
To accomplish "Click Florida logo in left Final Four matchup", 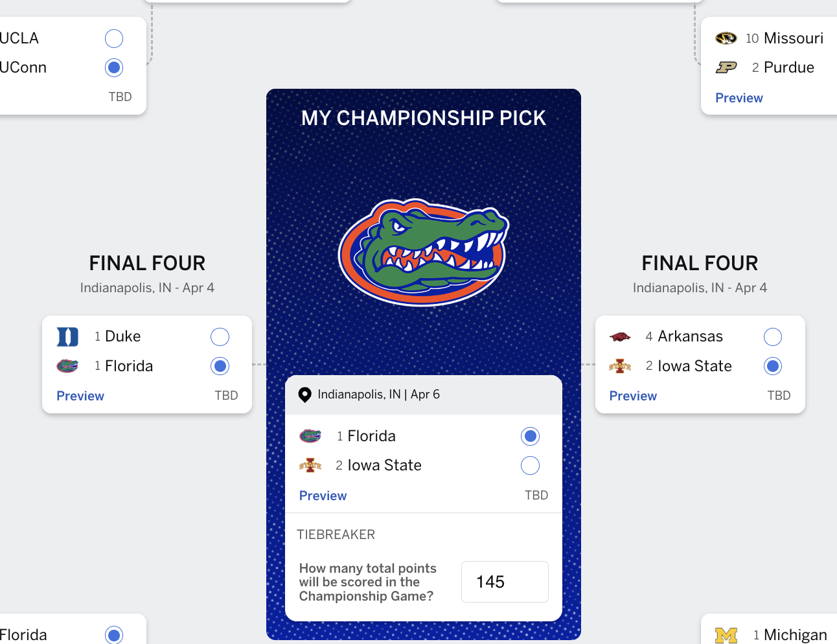I will click(x=67, y=366).
